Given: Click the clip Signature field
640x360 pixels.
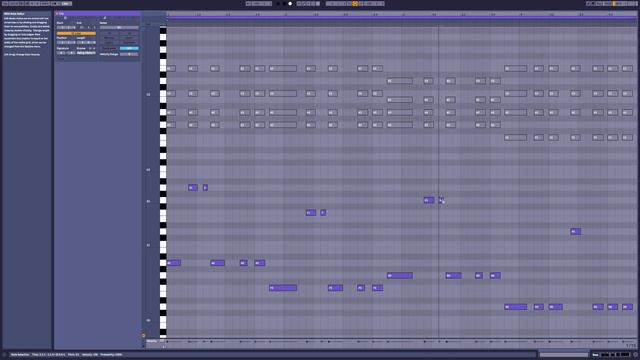Looking at the screenshot, I should point(66,53).
